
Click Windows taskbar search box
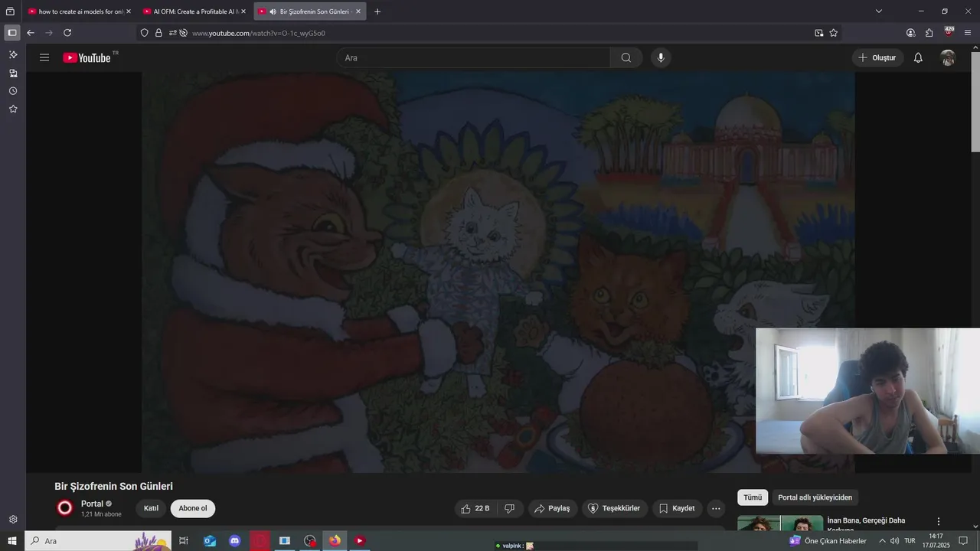(97, 541)
